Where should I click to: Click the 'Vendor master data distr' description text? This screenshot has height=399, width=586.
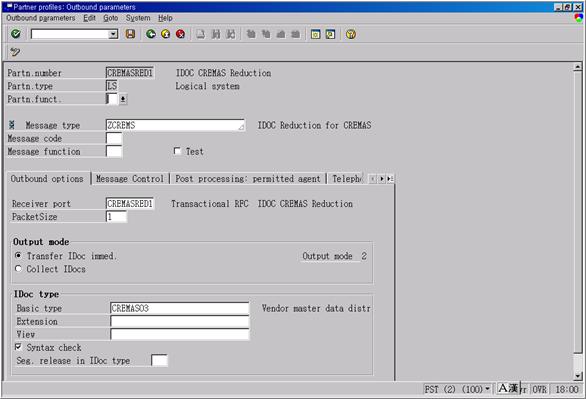click(316, 308)
